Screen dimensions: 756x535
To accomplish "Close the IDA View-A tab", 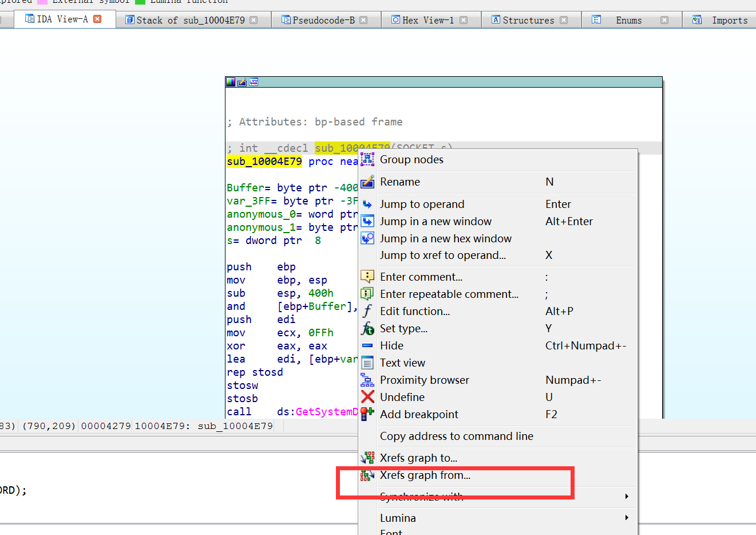I will pyautogui.click(x=97, y=19).
